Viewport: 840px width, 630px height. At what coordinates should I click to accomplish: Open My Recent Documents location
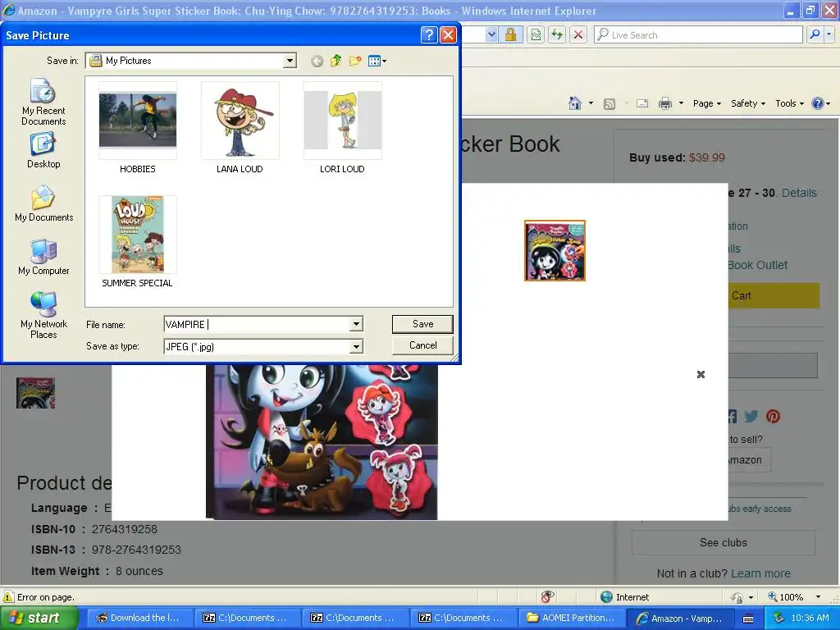coord(43,102)
